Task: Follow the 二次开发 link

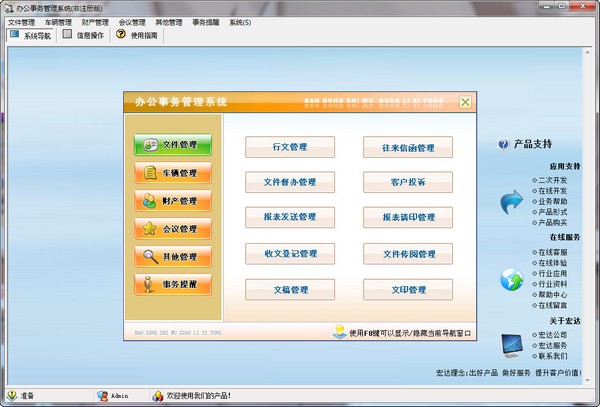Action: pyautogui.click(x=553, y=180)
